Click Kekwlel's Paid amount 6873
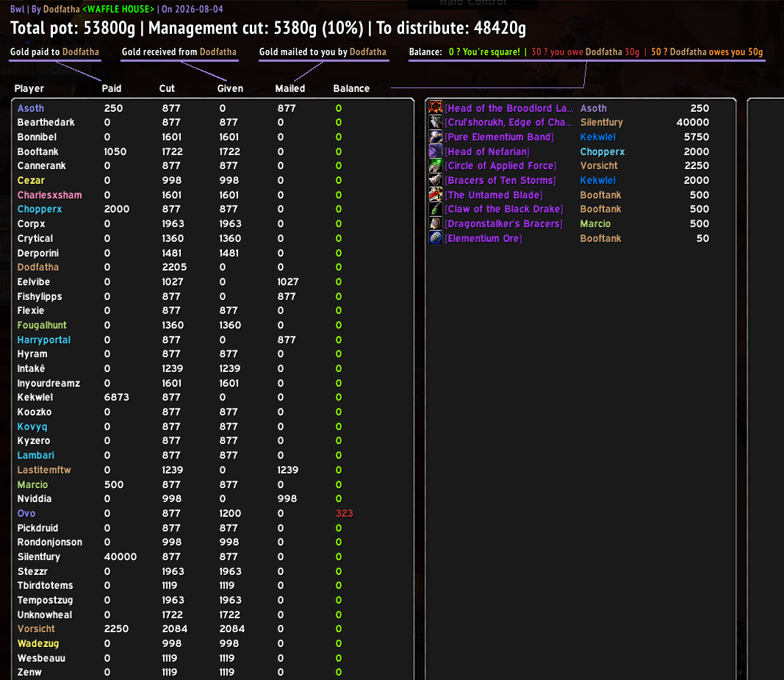This screenshot has height=680, width=784. tap(117, 397)
